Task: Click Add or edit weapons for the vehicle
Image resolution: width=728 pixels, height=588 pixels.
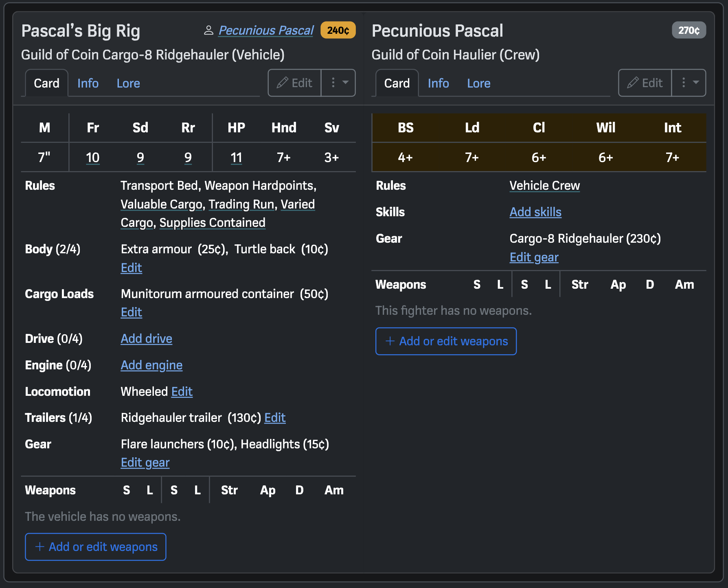Action: point(96,547)
